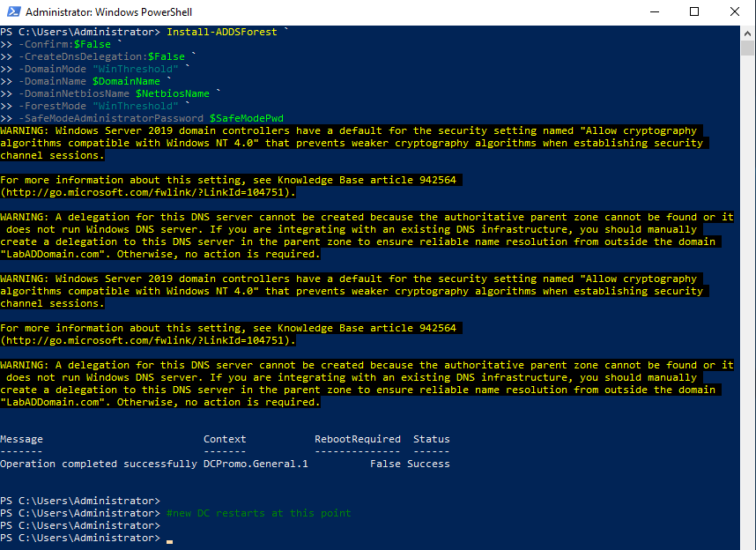Click the $NetbiosName variable

172,93
